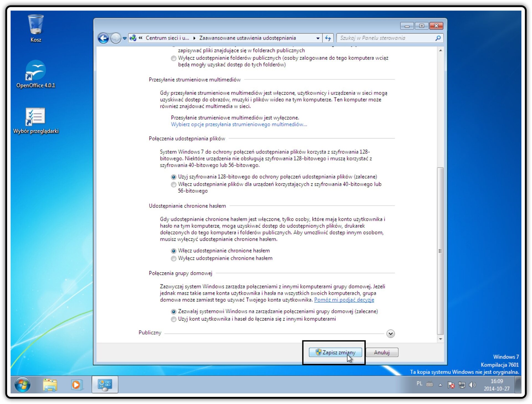Click the Show desktop strip

[518, 384]
